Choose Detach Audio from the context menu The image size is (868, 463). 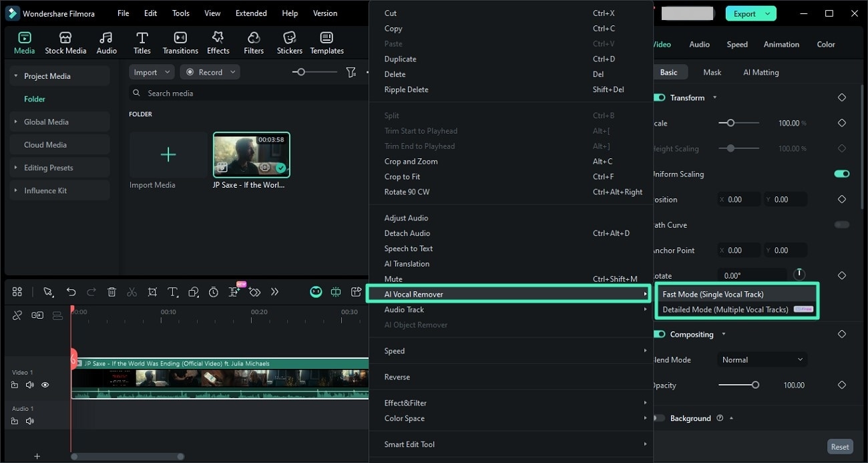point(407,233)
